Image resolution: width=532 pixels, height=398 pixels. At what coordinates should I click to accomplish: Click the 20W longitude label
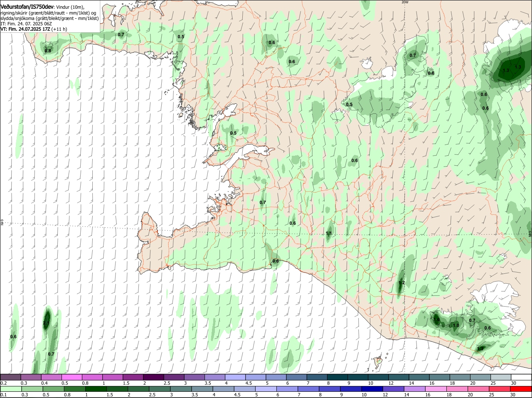[x=405, y=2]
